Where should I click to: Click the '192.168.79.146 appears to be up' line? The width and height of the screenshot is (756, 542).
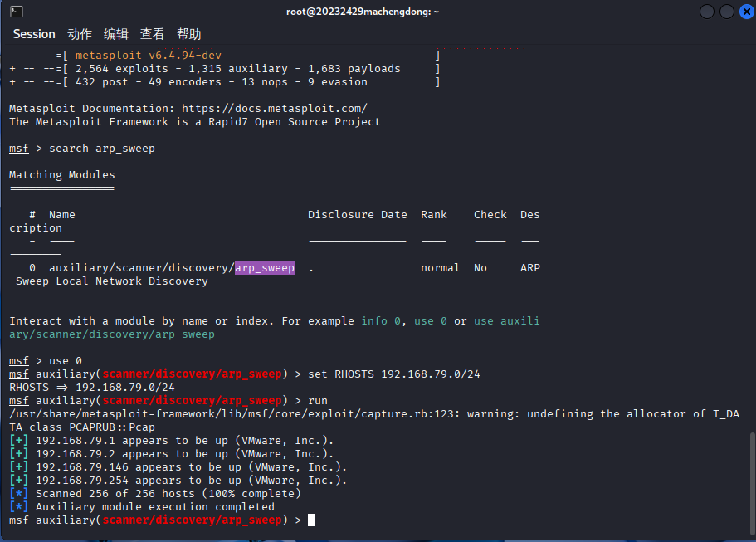[178, 467]
